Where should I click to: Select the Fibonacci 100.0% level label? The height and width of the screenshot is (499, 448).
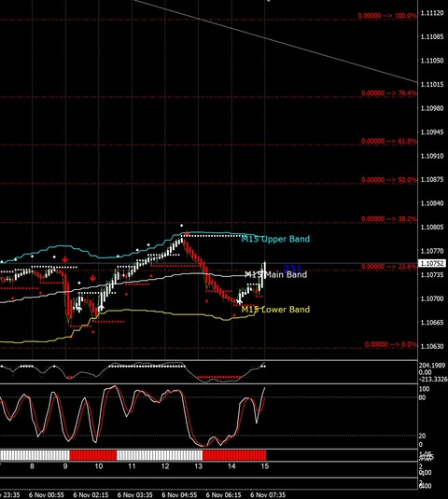click(x=386, y=16)
